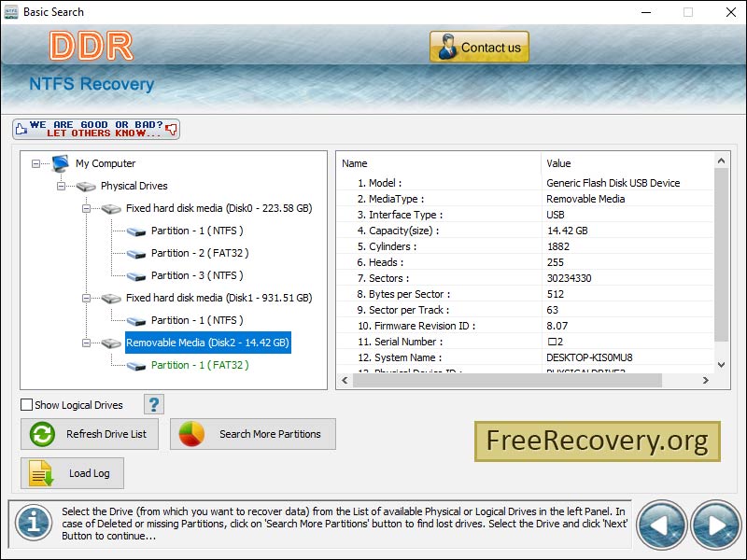Click the question mark help button
747x560 pixels.
click(x=152, y=403)
